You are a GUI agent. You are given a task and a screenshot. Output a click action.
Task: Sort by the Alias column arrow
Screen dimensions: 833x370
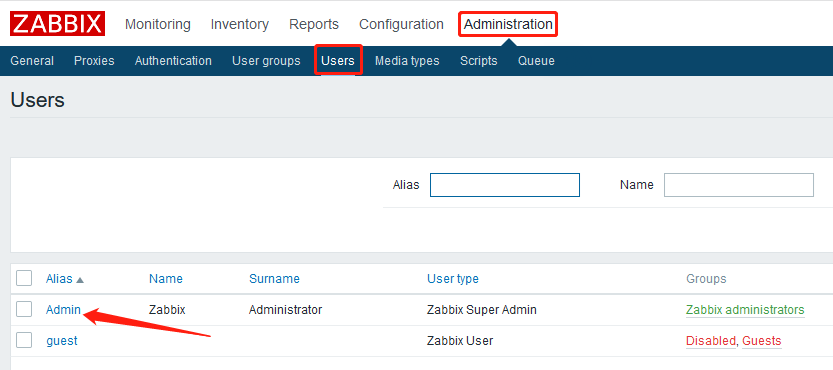coord(80,280)
